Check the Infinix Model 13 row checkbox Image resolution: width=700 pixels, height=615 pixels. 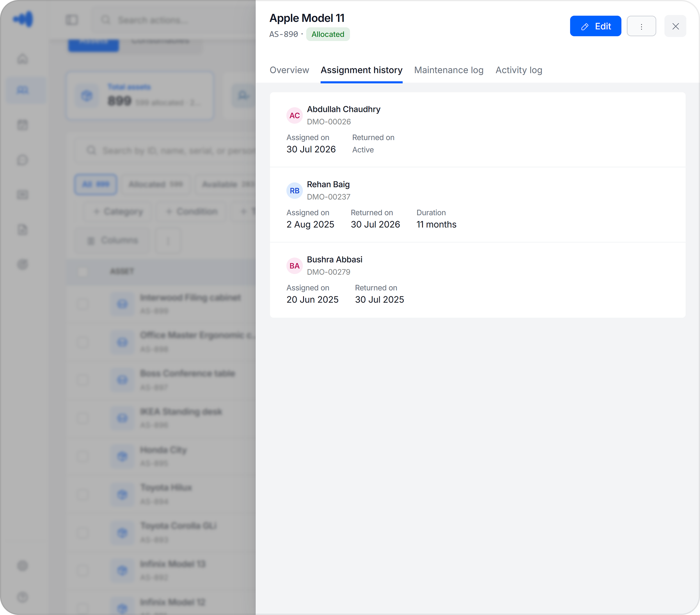[x=82, y=571]
